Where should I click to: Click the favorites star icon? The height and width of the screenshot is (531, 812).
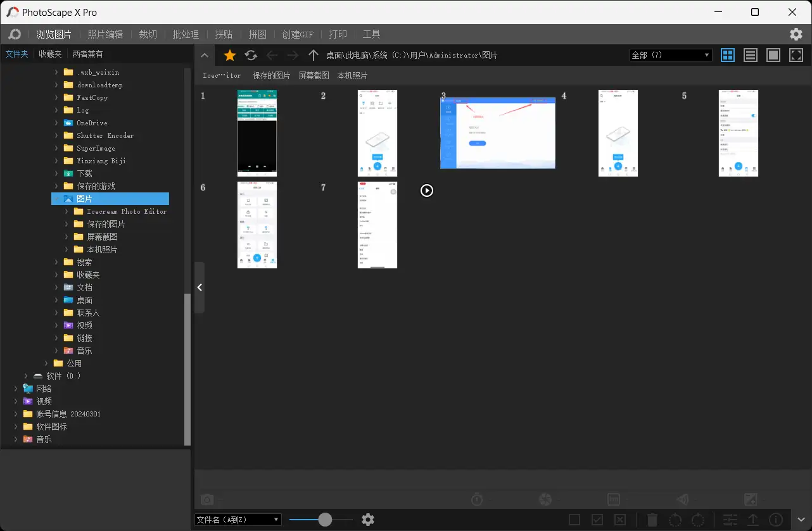pyautogui.click(x=230, y=56)
